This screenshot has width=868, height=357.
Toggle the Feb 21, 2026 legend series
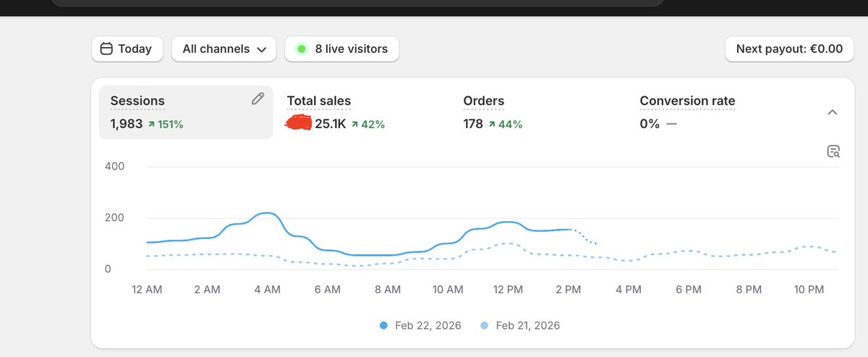pos(521,326)
